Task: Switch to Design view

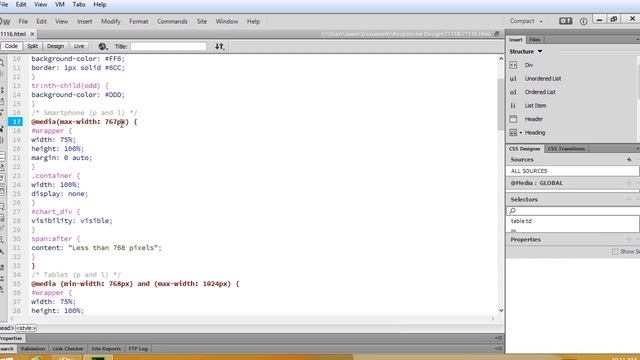Action: (x=55, y=46)
